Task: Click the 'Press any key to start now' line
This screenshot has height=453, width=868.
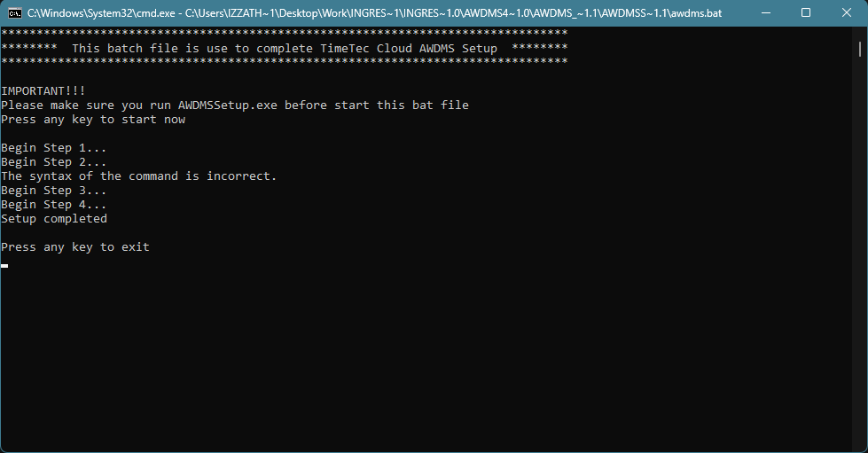Action: [93, 120]
